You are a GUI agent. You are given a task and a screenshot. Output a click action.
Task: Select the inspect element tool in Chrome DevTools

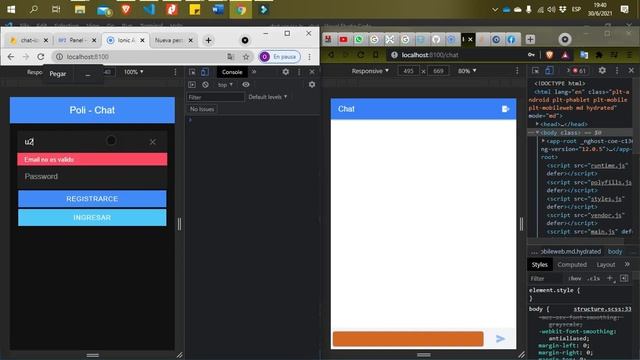point(192,72)
